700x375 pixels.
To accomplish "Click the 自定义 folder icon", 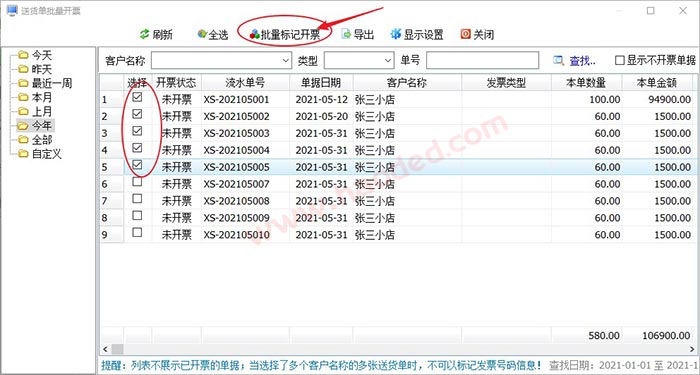I will click(23, 154).
